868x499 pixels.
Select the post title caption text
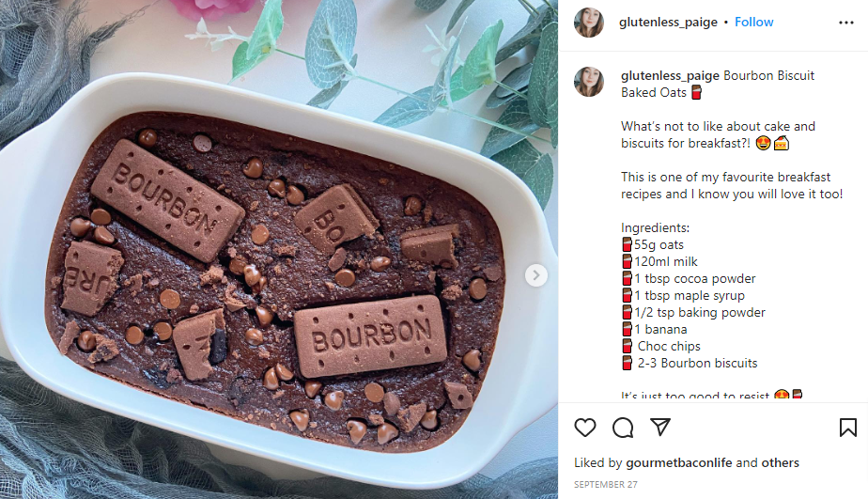[x=718, y=84]
